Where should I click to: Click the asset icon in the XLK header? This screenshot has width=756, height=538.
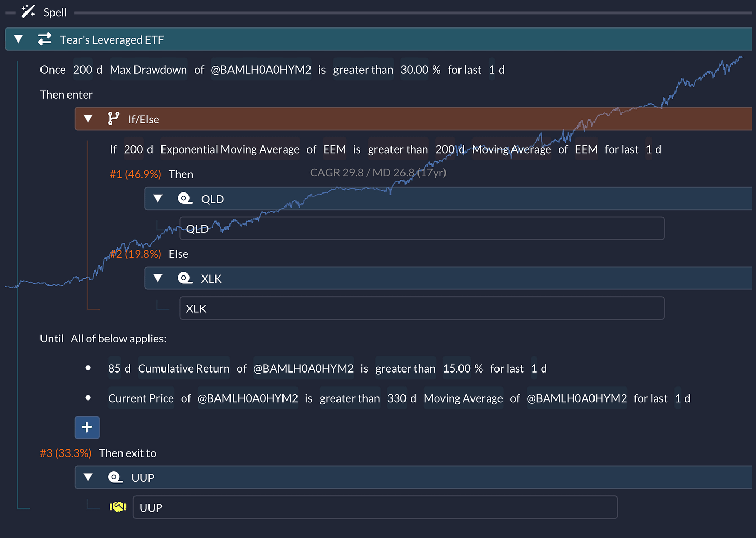point(185,278)
